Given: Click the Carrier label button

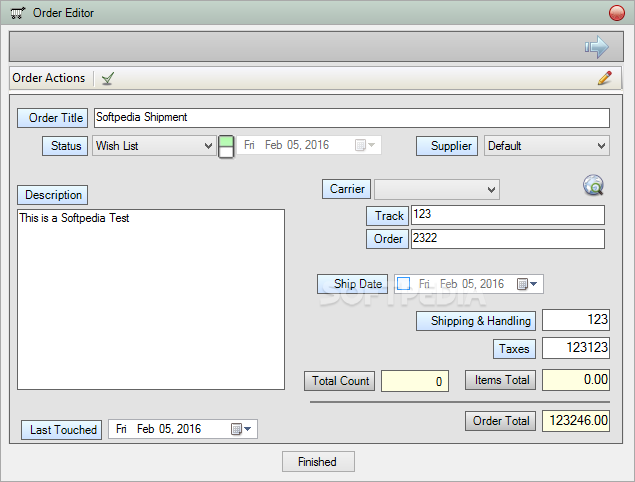Looking at the screenshot, I should (x=346, y=189).
